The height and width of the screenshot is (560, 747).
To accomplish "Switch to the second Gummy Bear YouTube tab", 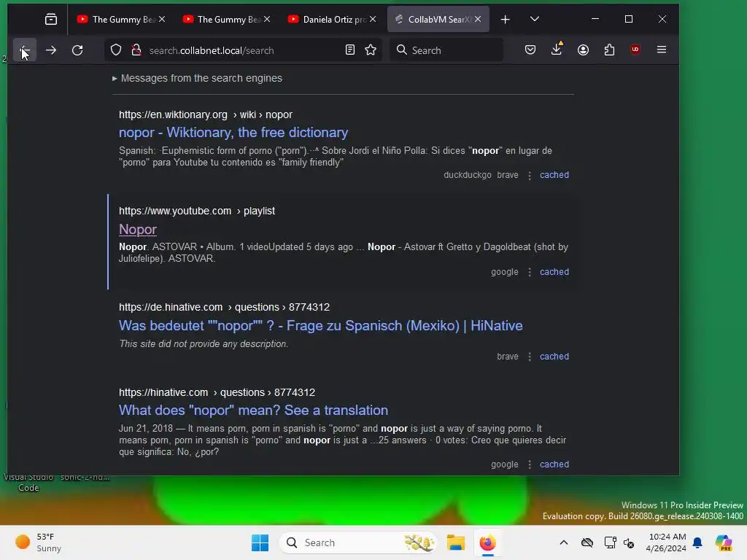I will point(222,19).
